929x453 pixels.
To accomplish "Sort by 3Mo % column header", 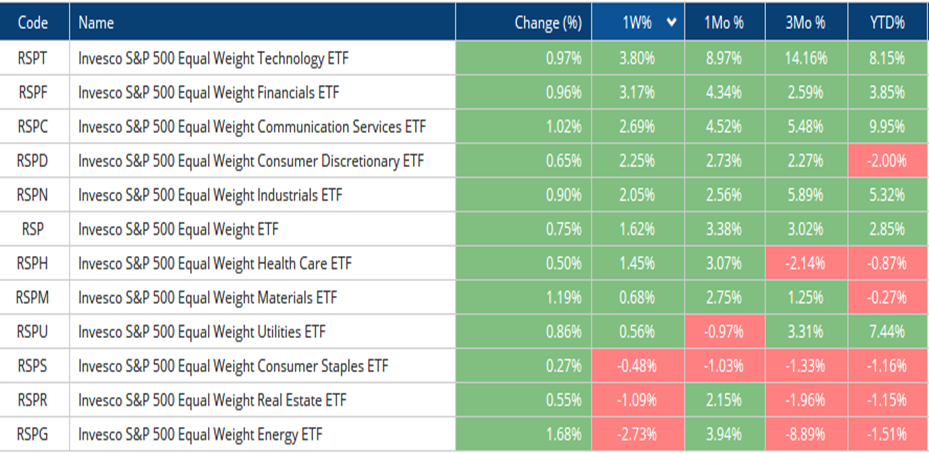I will (805, 22).
